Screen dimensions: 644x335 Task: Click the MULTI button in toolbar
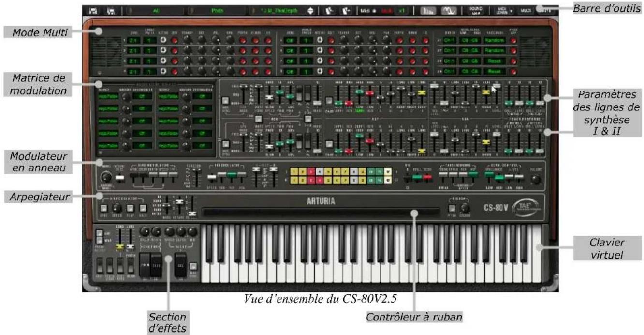526,10
